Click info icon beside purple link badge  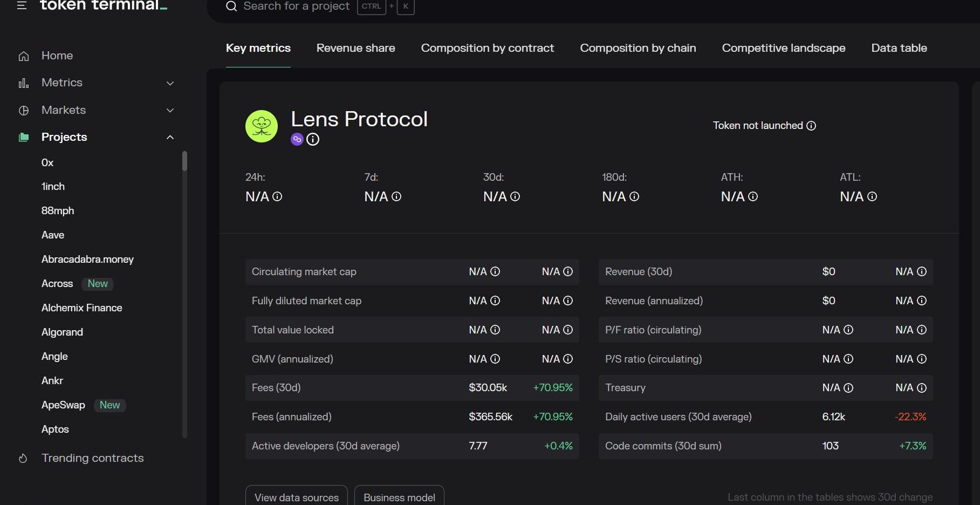313,139
